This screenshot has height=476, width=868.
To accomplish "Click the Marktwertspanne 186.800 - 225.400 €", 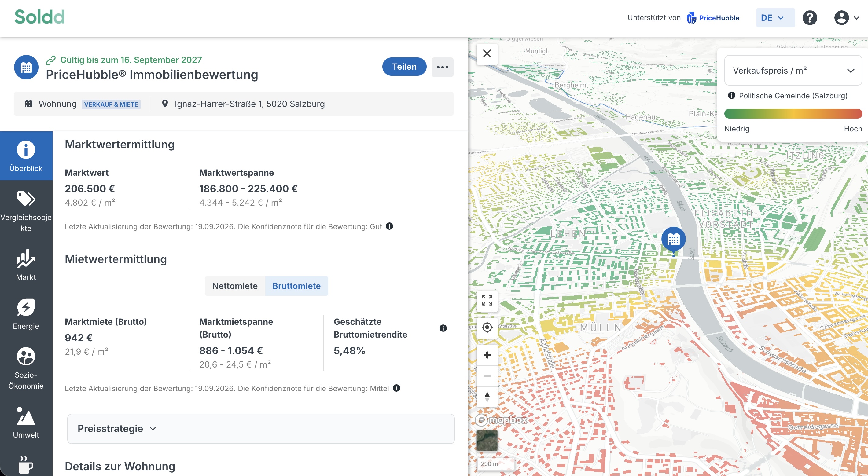I will click(248, 189).
